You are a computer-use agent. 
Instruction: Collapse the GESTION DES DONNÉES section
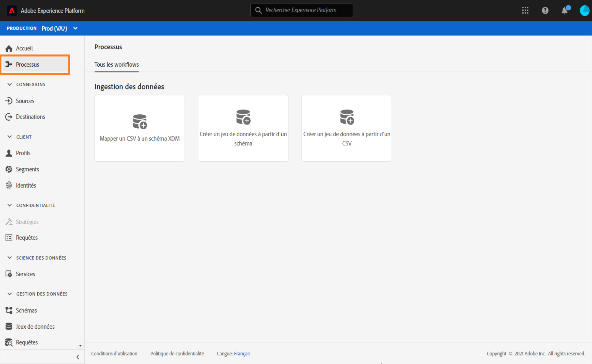(x=10, y=294)
